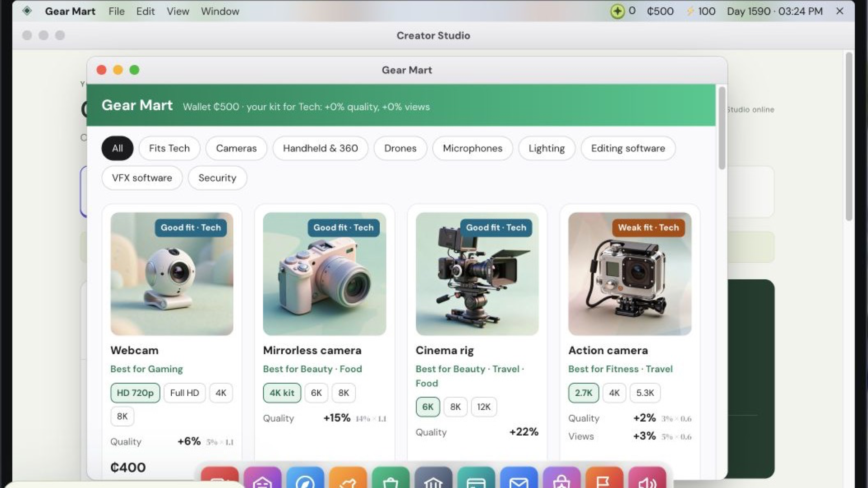Open the Edit menu
The width and height of the screenshot is (868, 488).
click(x=146, y=11)
